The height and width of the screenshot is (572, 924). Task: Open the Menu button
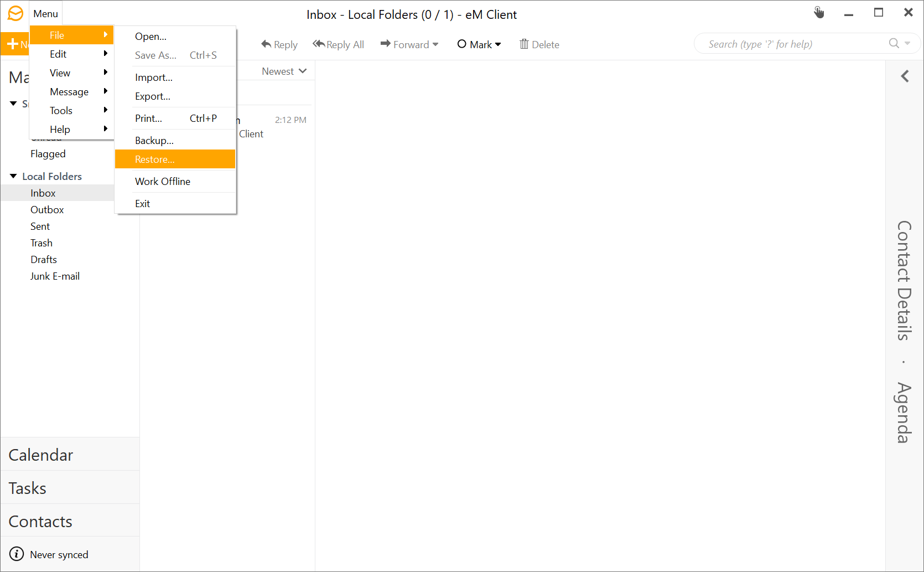pos(45,14)
